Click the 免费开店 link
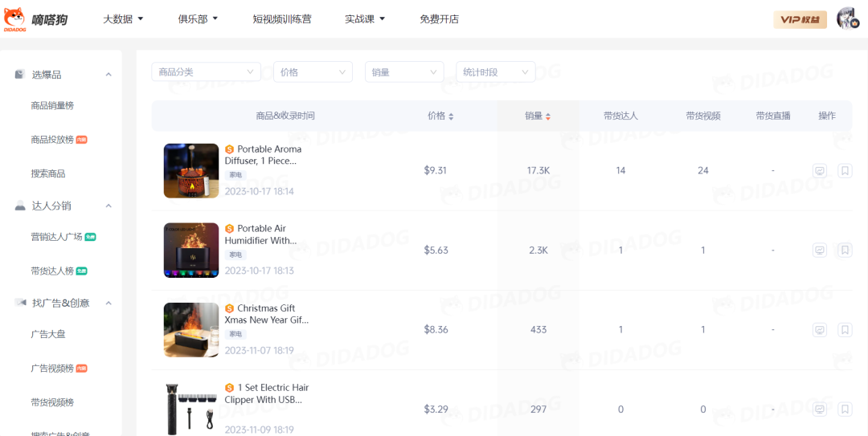 tap(439, 18)
